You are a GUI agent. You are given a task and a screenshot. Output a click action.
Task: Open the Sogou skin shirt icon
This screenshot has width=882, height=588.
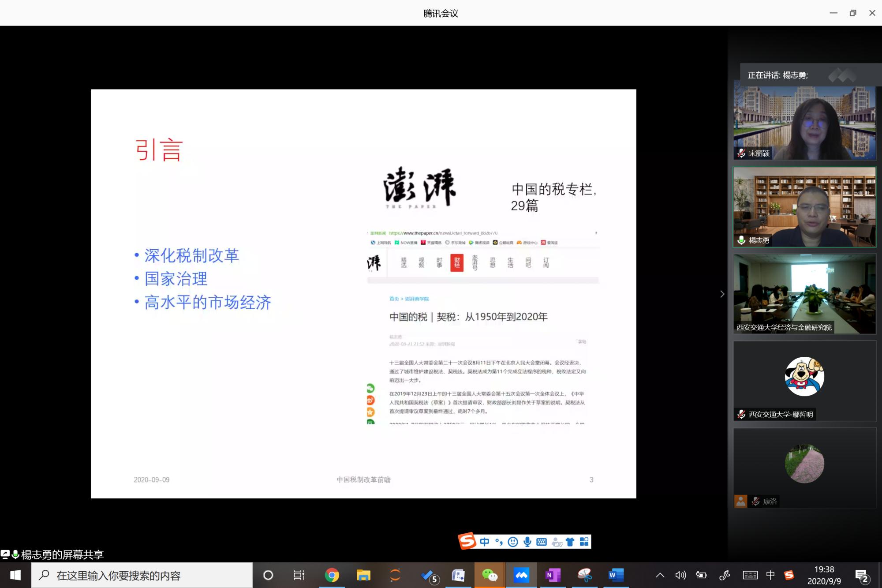tap(570, 542)
